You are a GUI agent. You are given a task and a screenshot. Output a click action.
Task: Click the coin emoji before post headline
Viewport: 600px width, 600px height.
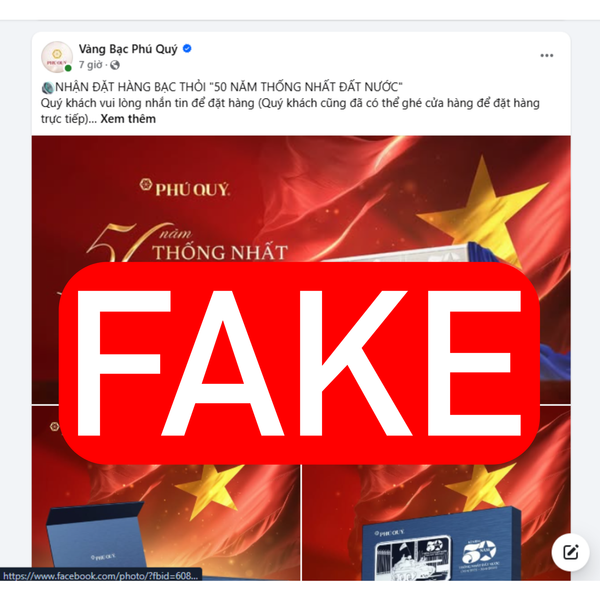coord(47,87)
